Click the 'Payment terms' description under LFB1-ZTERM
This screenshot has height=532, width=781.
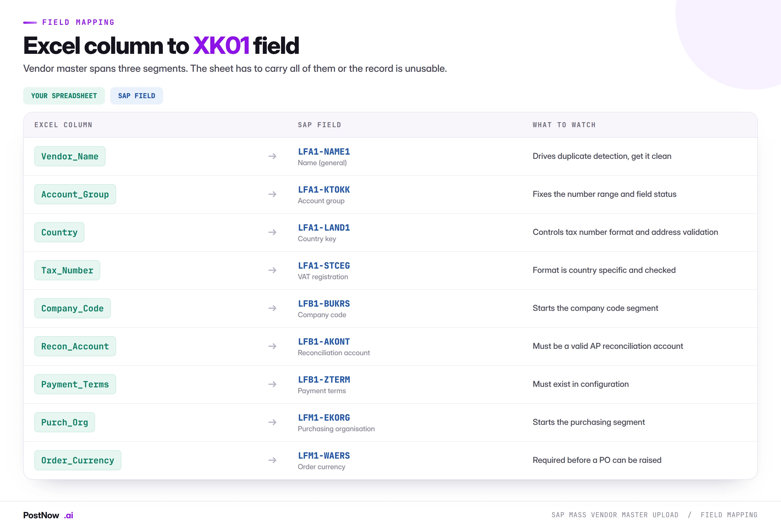tap(322, 391)
